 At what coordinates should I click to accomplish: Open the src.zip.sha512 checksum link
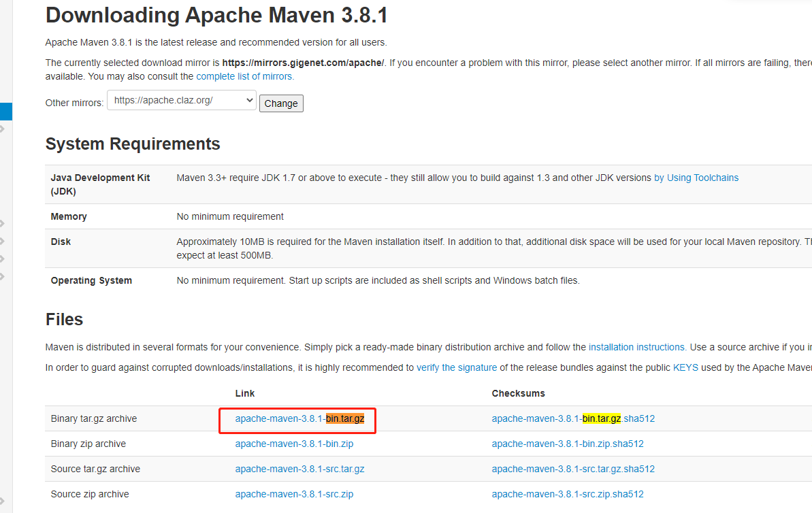click(x=568, y=495)
